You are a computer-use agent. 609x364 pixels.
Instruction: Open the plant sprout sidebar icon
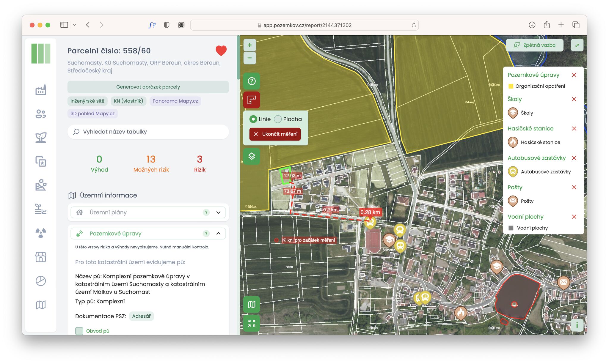click(x=41, y=138)
